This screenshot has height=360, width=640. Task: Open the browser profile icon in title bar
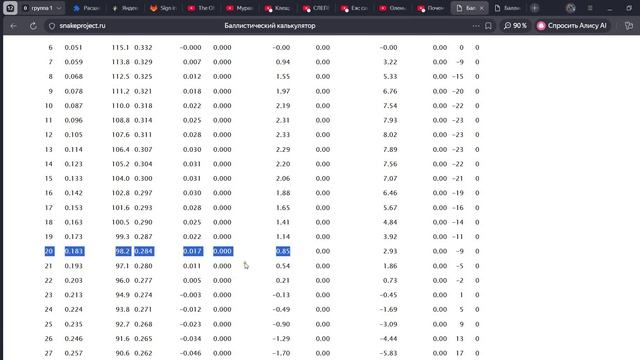click(x=571, y=8)
